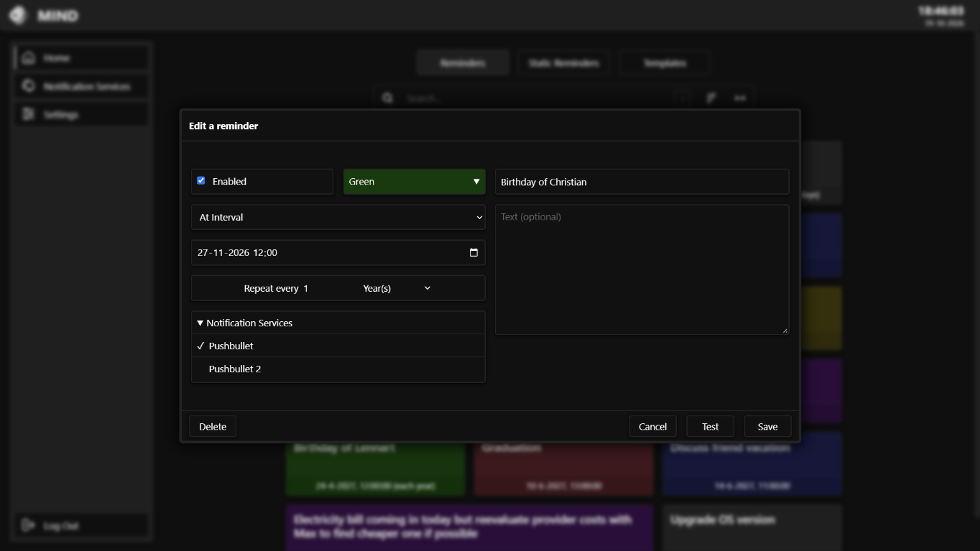This screenshot has width=980, height=551.
Task: Test the reminder notification
Action: point(710,426)
